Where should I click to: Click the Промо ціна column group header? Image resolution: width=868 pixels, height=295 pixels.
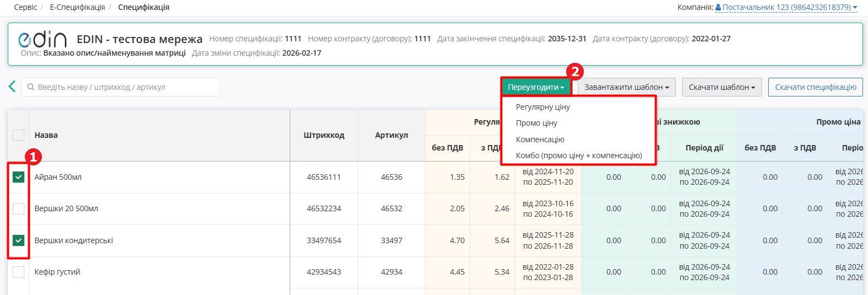(x=838, y=122)
